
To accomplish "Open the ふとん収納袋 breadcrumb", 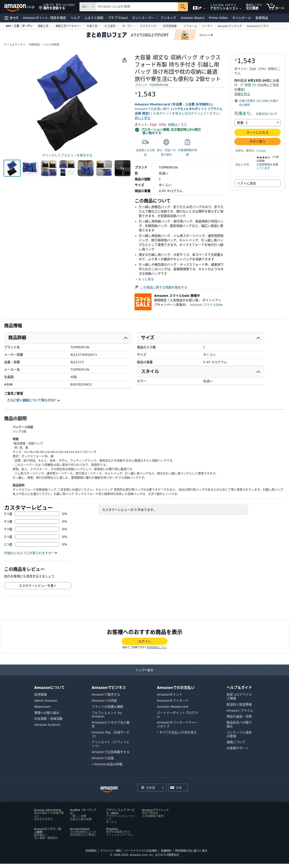I will [x=51, y=44].
